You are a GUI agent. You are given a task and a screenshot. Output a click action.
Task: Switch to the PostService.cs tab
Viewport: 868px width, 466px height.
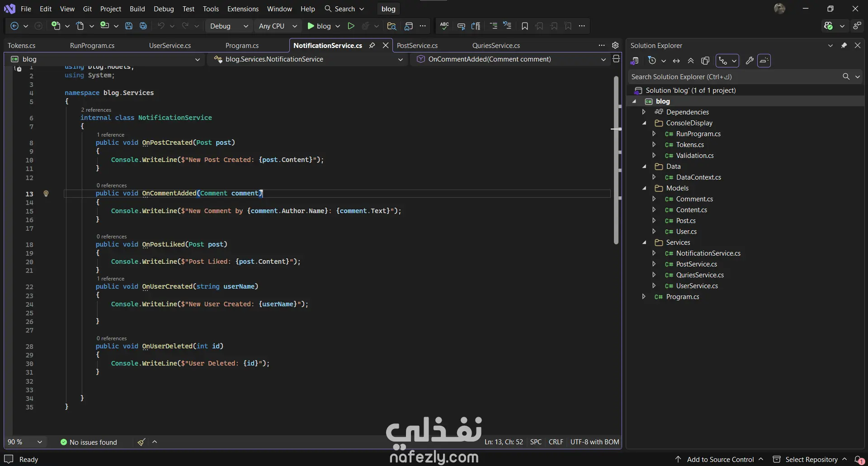tap(417, 46)
